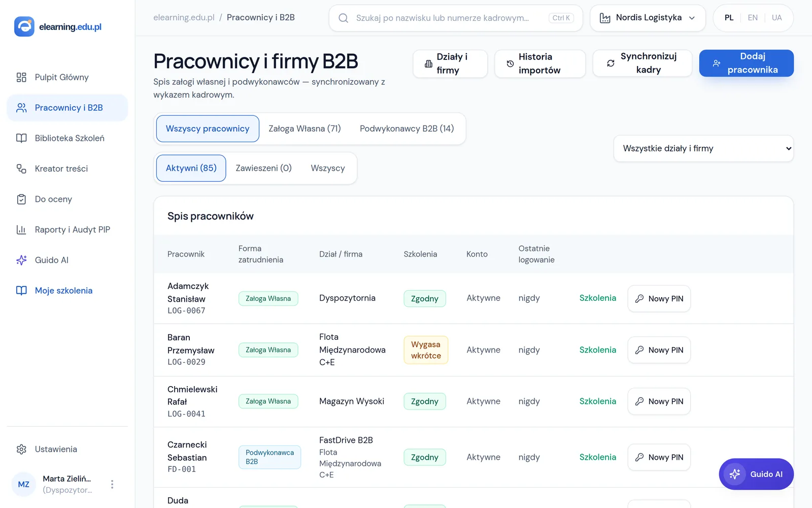Open Szkolenia link for Adamczyk Stanisław

598,298
